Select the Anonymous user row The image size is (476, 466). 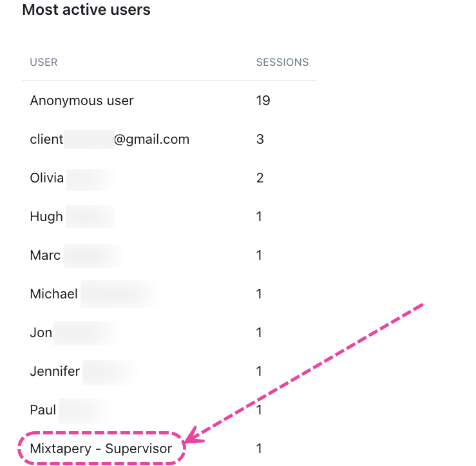point(169,101)
